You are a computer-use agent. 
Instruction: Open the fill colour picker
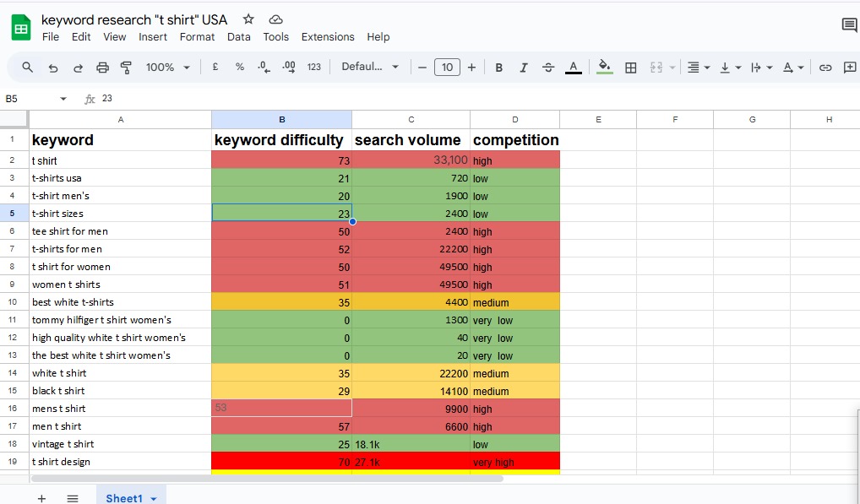pos(604,68)
